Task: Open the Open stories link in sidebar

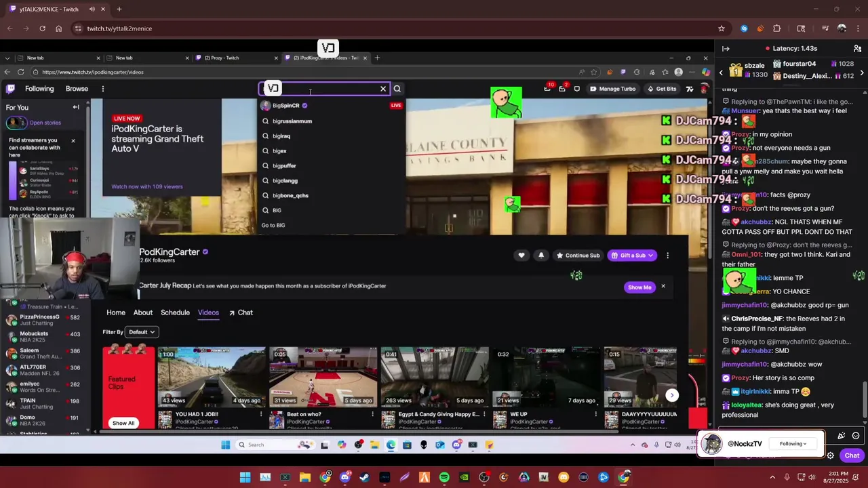Action: click(x=45, y=123)
